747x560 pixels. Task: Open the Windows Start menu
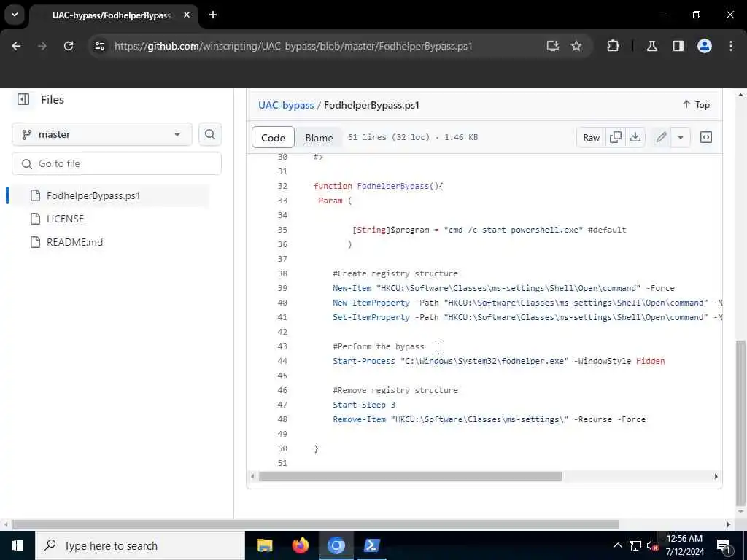coord(18,545)
